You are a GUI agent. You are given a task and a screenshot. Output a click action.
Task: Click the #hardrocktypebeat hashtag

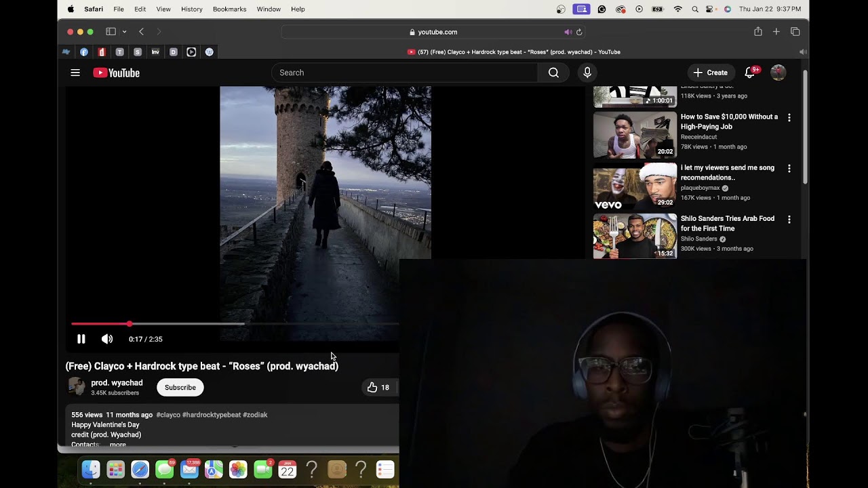pos(212,415)
